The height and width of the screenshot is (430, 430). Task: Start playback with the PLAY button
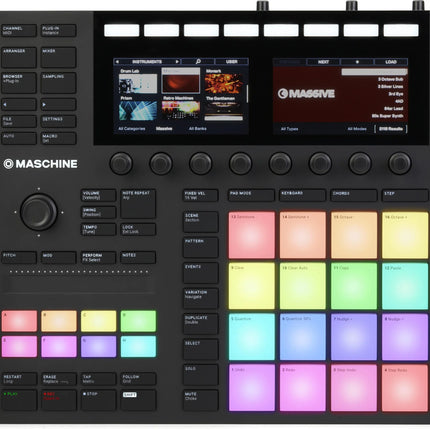[19, 400]
